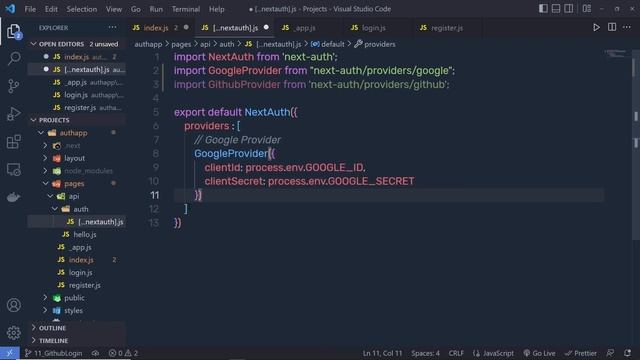
Task: Open the Go menu
Action: tap(136, 9)
